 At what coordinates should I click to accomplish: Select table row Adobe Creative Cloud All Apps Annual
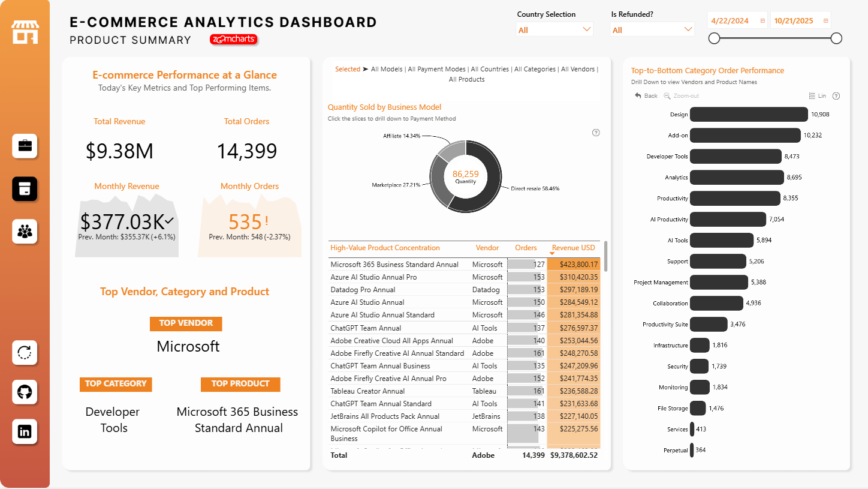[x=465, y=341]
